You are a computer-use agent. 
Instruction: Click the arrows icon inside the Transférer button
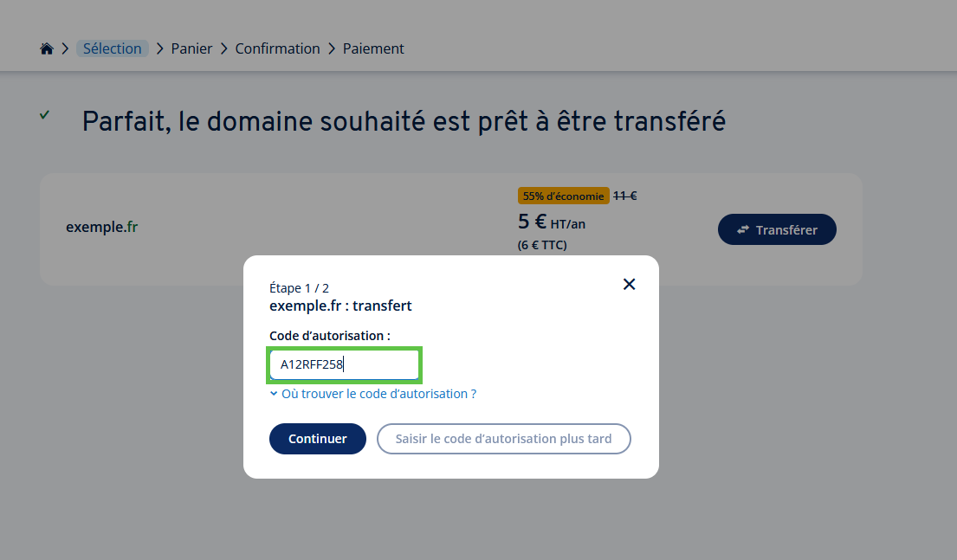[x=743, y=230]
